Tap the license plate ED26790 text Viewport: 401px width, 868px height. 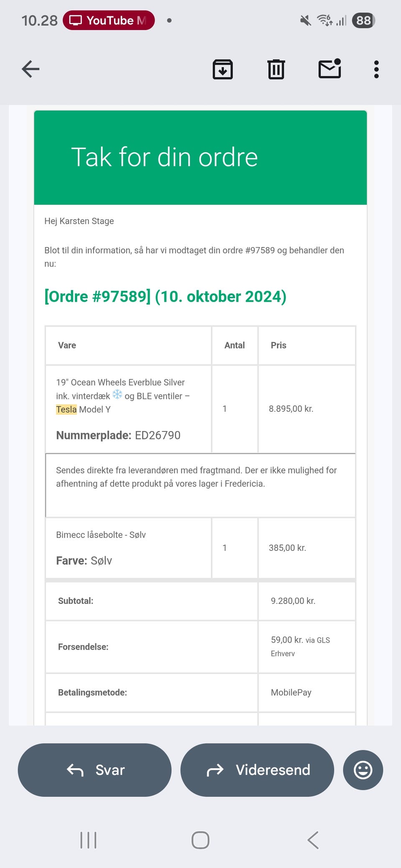[x=157, y=435]
